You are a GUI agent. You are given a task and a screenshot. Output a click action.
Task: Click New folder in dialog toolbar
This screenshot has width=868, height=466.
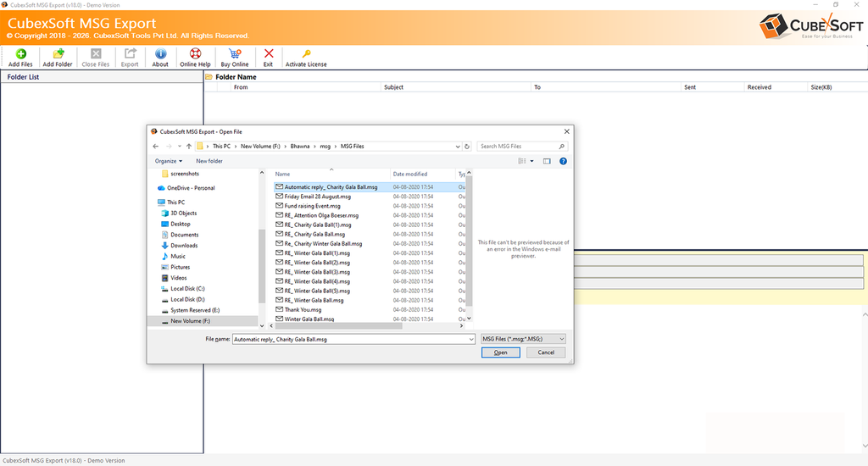pyautogui.click(x=209, y=161)
